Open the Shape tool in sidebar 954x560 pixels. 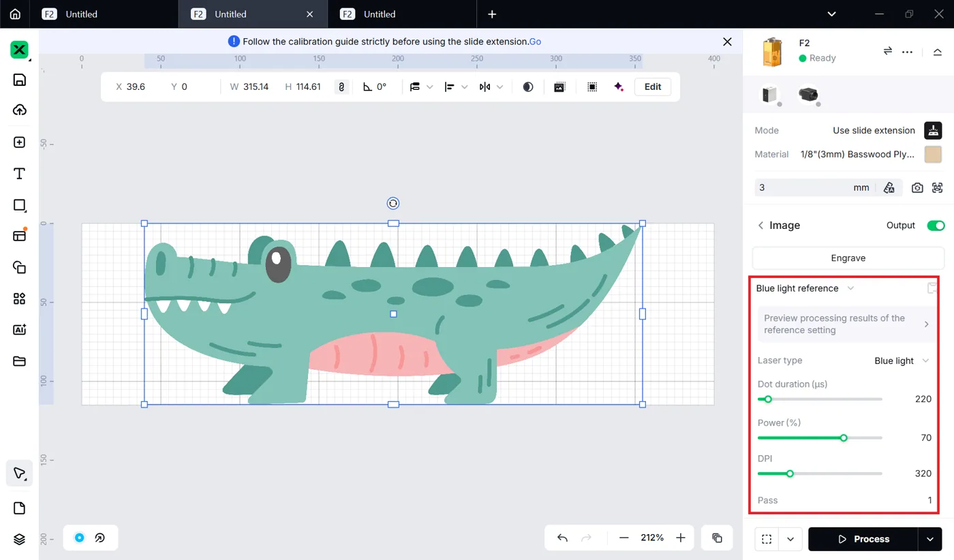pyautogui.click(x=20, y=205)
